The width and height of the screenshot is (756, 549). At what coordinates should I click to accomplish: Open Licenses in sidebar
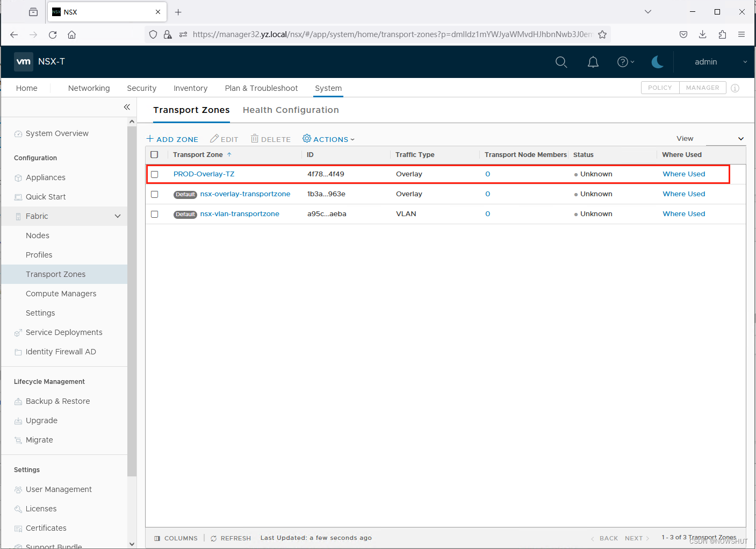[41, 509]
